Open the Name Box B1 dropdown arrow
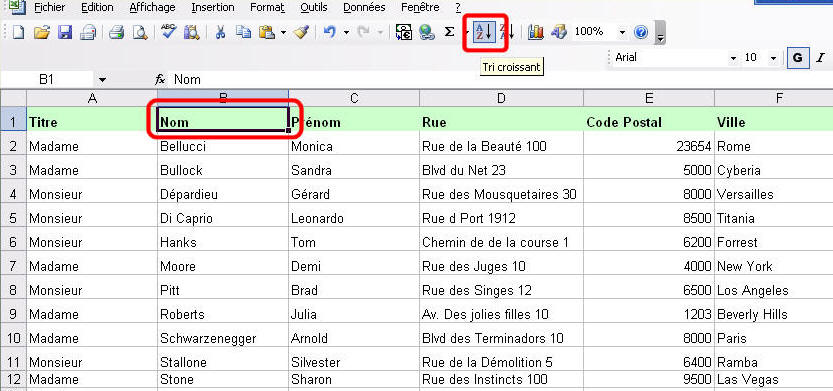Viewport: 833px width, 391px height. tap(102, 80)
